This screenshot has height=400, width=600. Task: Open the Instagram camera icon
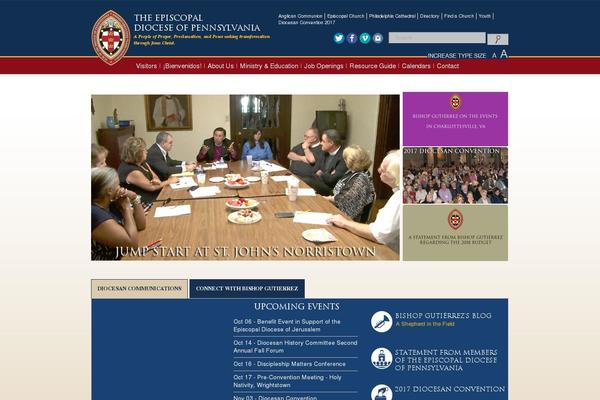378,38
